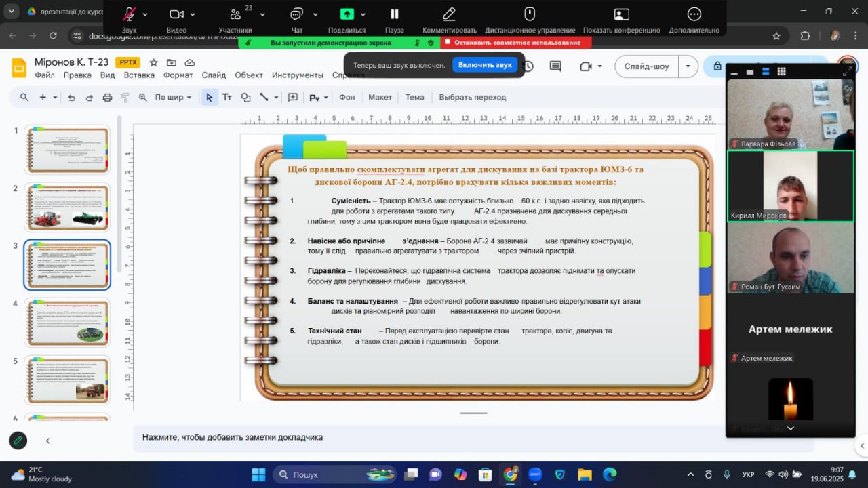Redo the last action
868x488 pixels.
[89, 98]
